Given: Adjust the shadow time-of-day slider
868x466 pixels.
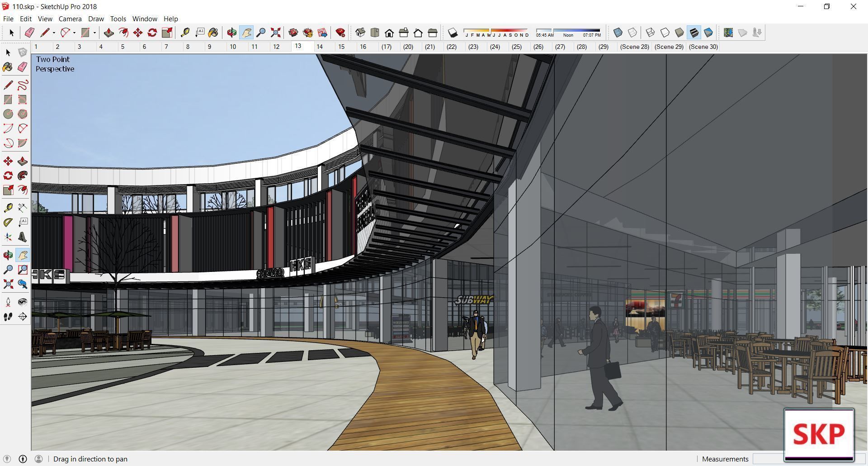Looking at the screenshot, I should tap(569, 33).
